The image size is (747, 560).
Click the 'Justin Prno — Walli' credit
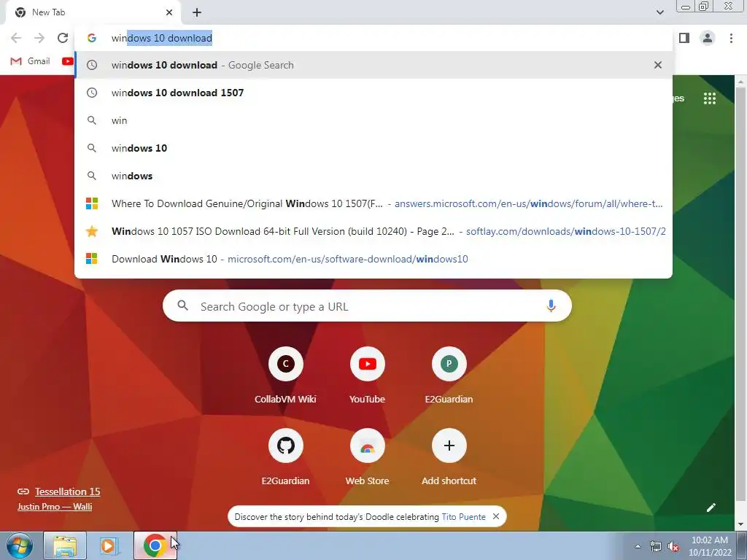55,507
